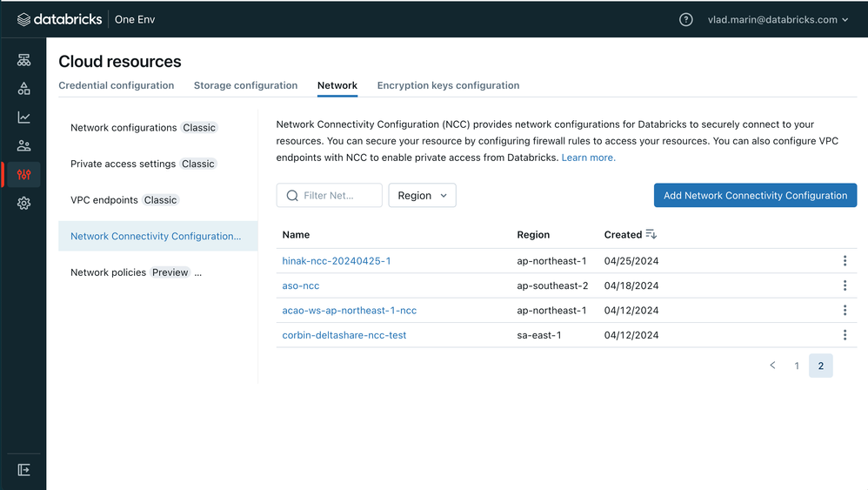
Task: Expand the Region filter dropdown
Action: (x=422, y=196)
